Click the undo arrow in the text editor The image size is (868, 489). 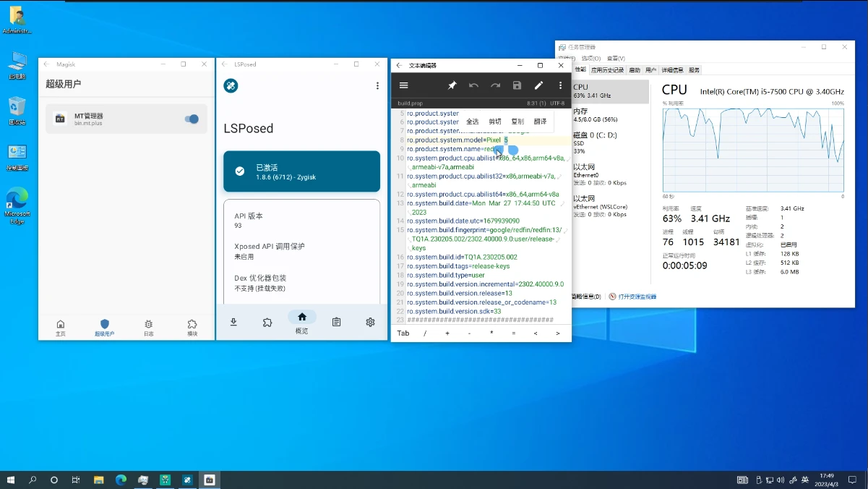(473, 85)
